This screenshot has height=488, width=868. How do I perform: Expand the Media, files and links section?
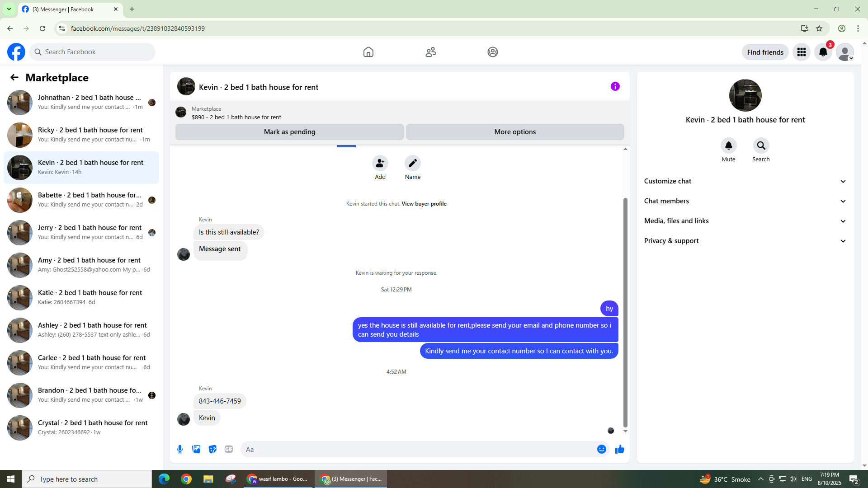(745, 221)
